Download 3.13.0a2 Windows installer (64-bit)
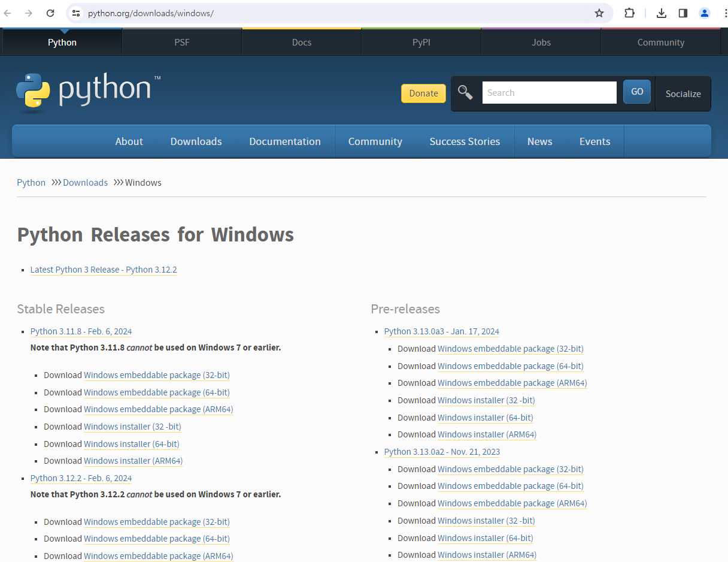The height and width of the screenshot is (562, 728). tap(486, 538)
